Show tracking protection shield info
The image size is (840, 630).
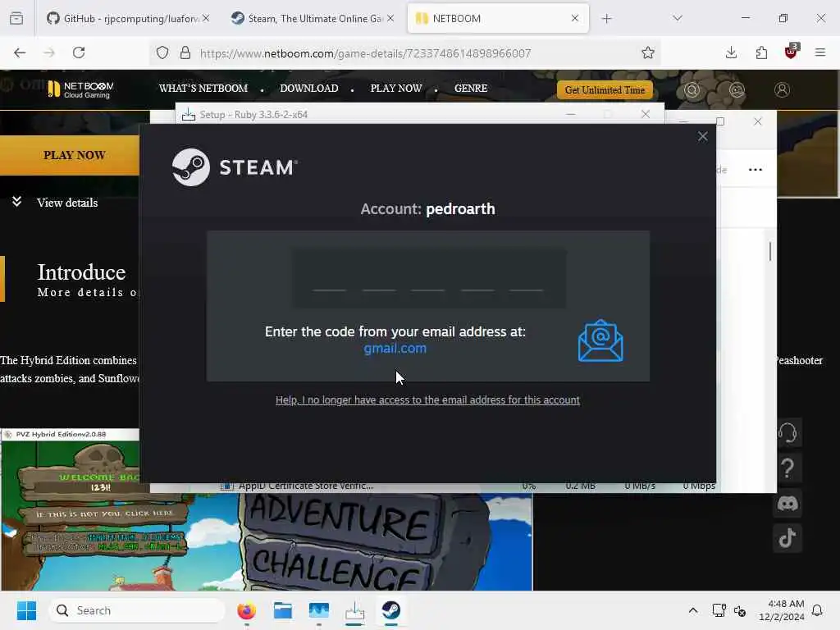point(162,52)
